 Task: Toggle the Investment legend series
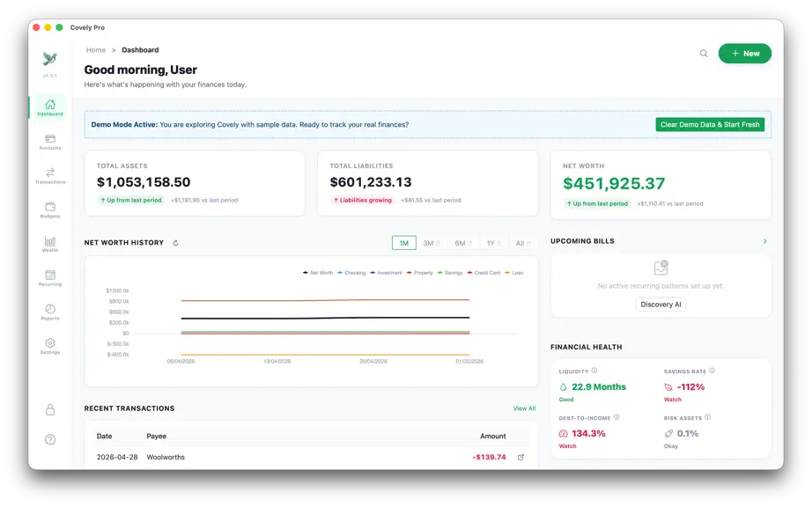point(386,273)
